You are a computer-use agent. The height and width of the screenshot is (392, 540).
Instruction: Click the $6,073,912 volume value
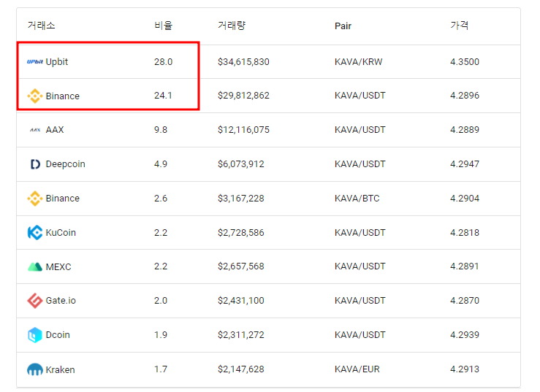(241, 164)
